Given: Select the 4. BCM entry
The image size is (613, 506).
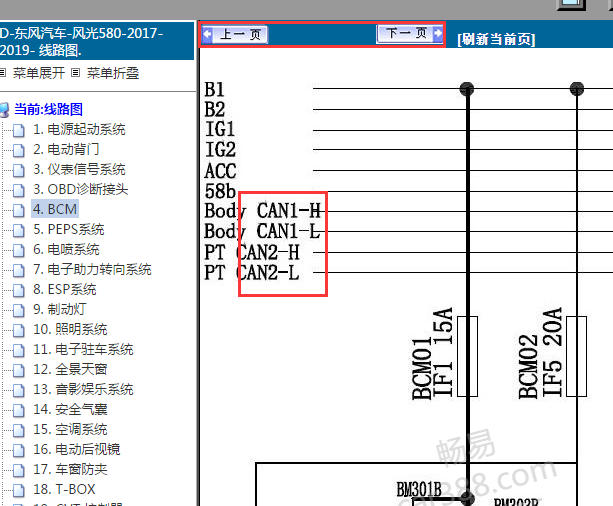Looking at the screenshot, I should coord(55,209).
